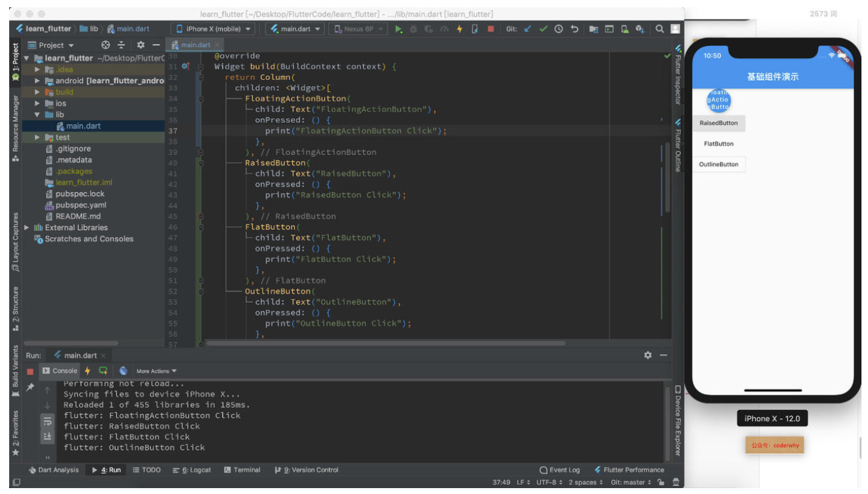This screenshot has width=868, height=494.
Task: Collapse the learn_flutter root folder
Action: tap(27, 58)
